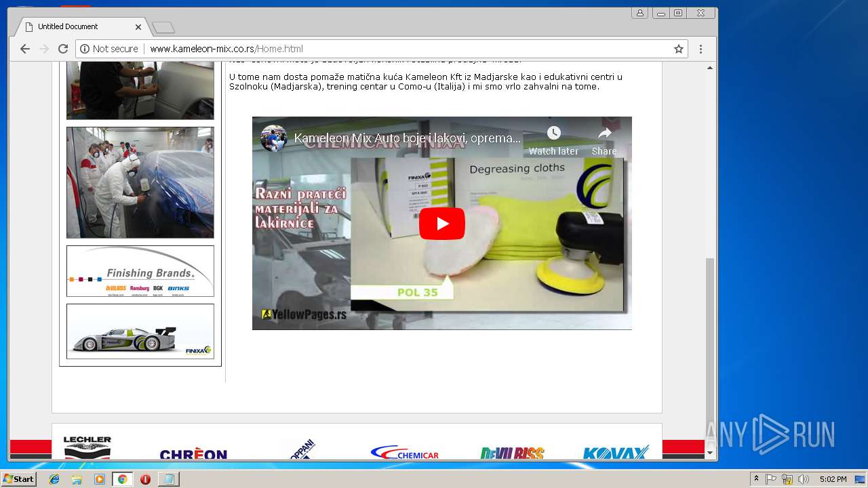Switch to Chrome in the taskbar
Viewport: 868px width, 488px height.
click(x=122, y=479)
